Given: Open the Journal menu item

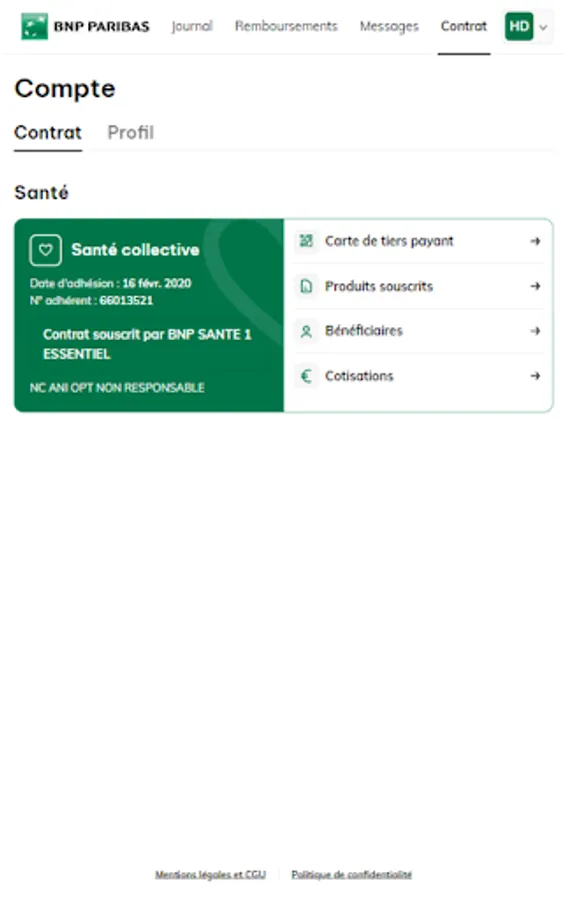Looking at the screenshot, I should click(192, 26).
